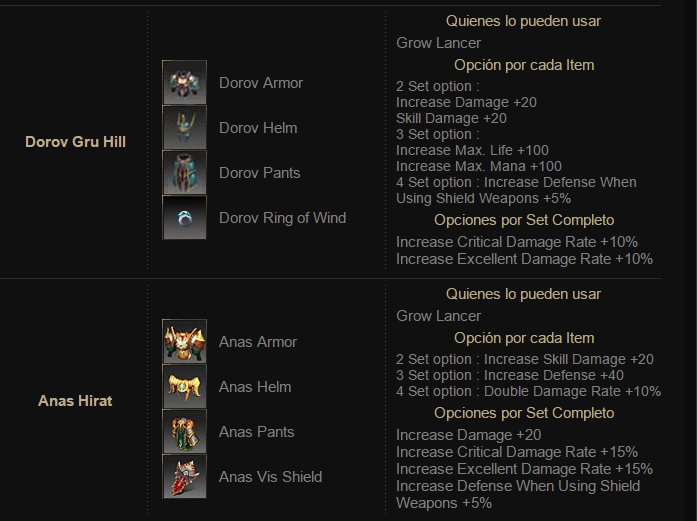The height and width of the screenshot is (521, 697).
Task: Click the Dorov Armor text label
Action: [x=261, y=83]
